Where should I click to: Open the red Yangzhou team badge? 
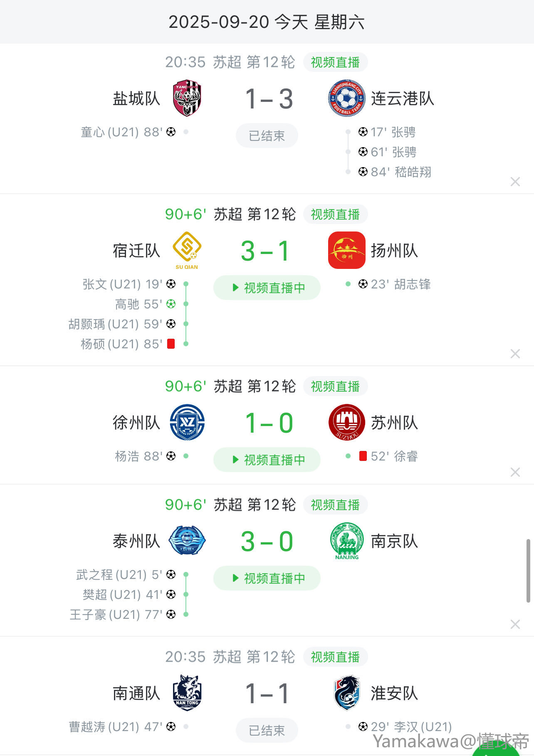click(346, 250)
